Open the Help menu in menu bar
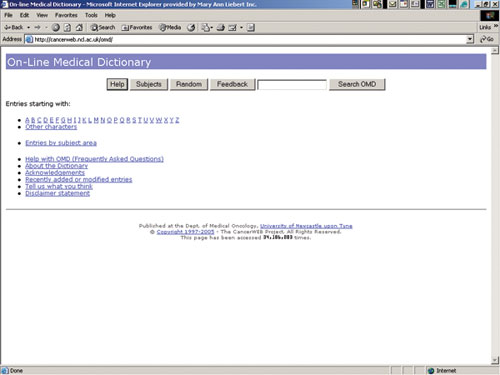This screenshot has height=375, width=500. [110, 15]
